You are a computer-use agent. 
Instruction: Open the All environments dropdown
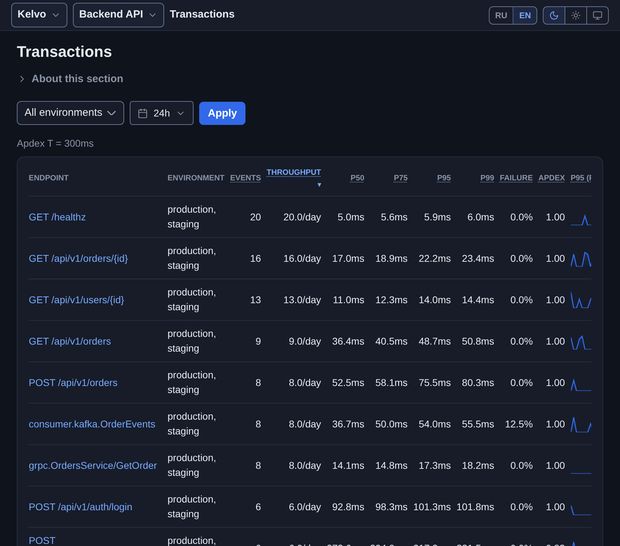pos(70,113)
